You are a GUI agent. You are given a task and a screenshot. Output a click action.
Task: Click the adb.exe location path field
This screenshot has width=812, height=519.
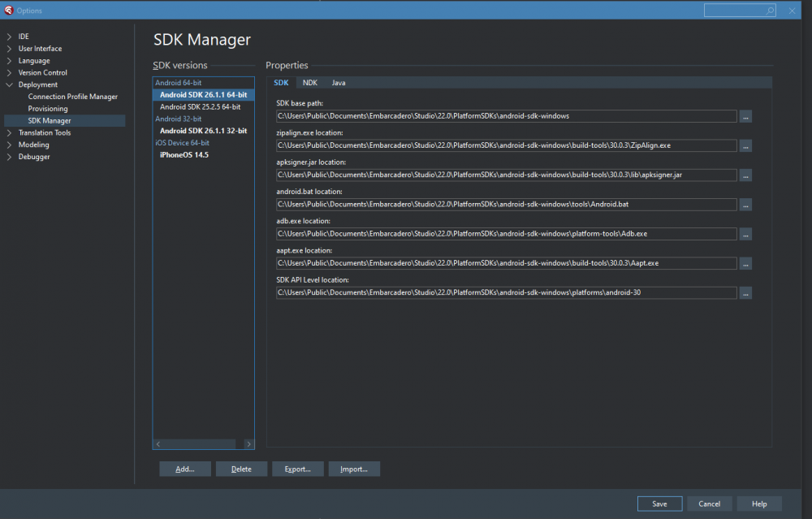pos(506,234)
